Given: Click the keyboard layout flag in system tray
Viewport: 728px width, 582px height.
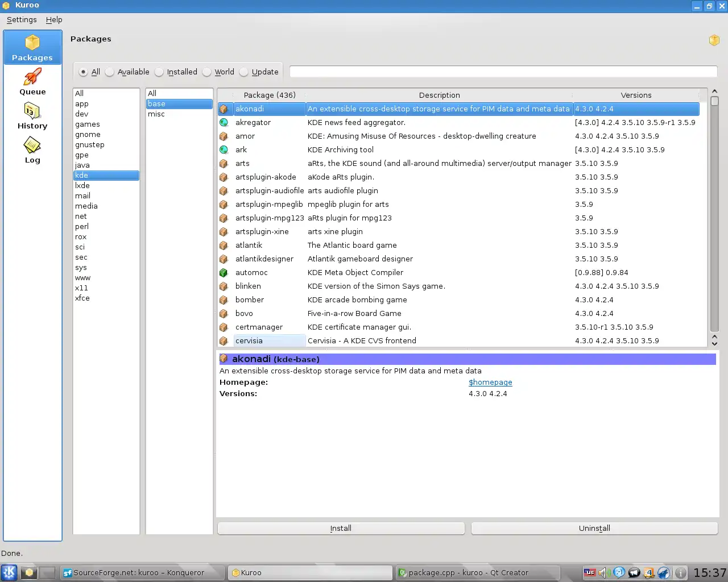Looking at the screenshot, I should 590,572.
